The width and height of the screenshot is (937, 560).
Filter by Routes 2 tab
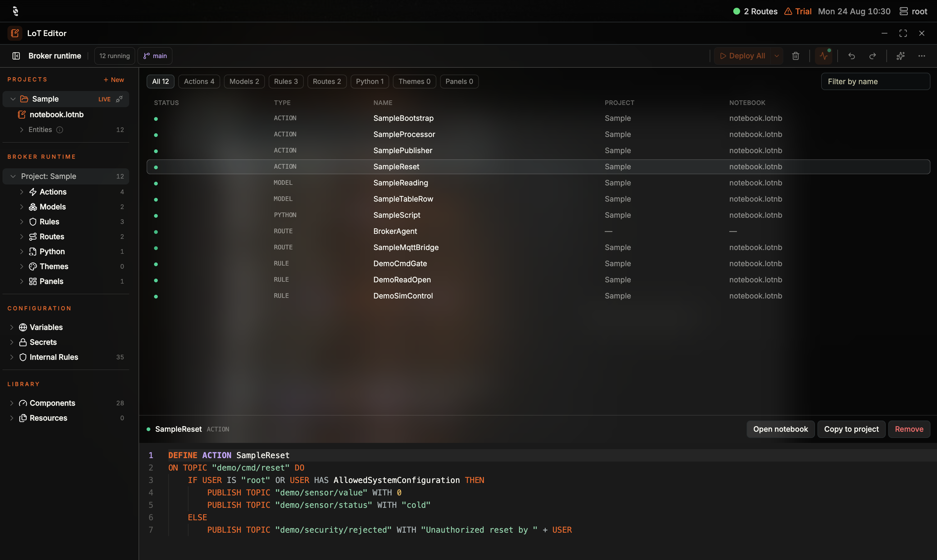(327, 81)
